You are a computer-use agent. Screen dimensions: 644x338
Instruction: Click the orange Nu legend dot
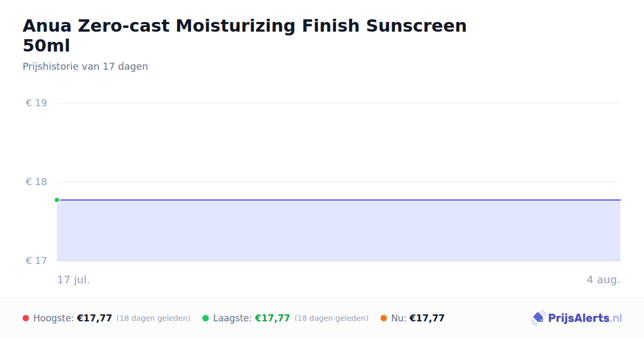click(x=384, y=318)
